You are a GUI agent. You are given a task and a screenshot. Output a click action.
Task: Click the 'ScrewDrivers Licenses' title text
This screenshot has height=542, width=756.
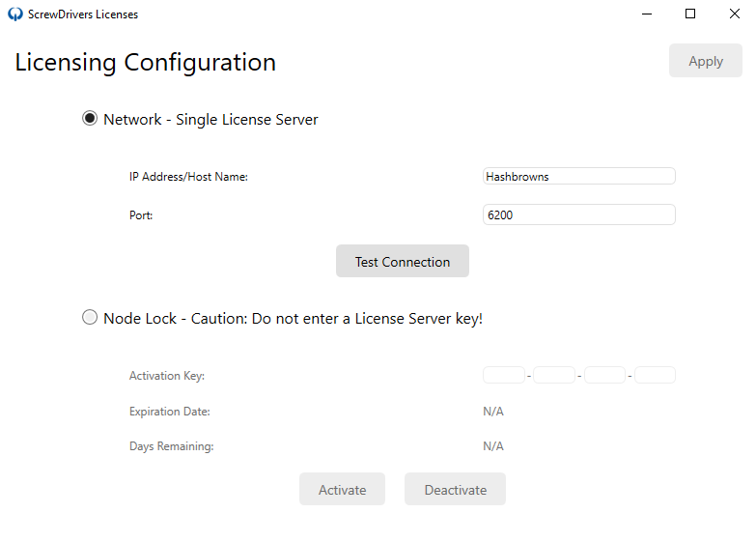(83, 14)
